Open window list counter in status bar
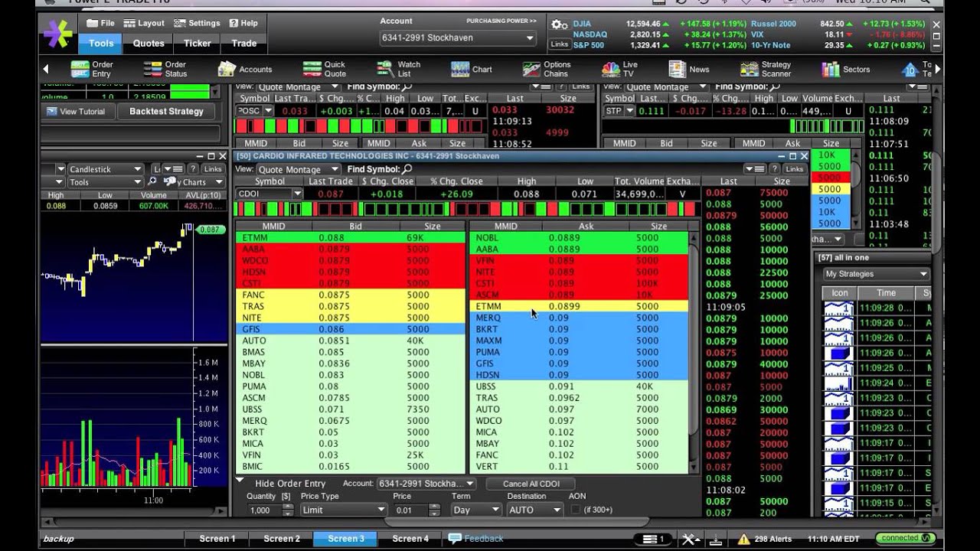Image resolution: width=980 pixels, height=551 pixels. pos(655,539)
